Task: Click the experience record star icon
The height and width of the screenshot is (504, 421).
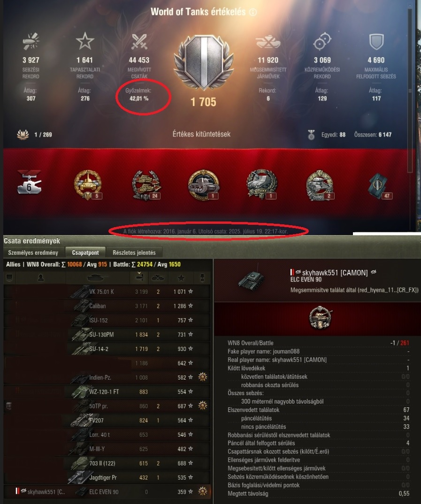Action: 85,41
